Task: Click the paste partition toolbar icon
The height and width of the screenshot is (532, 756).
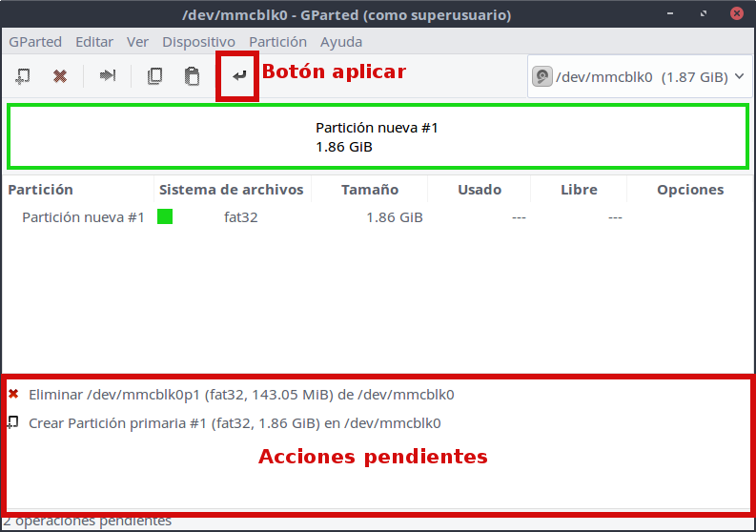Action: tap(192, 76)
